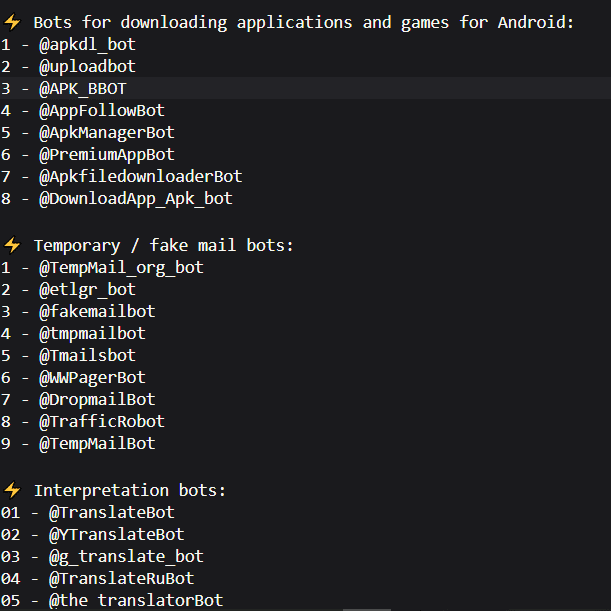
Task: Click the lightning icon beside Android bots heading
Action: (12, 22)
